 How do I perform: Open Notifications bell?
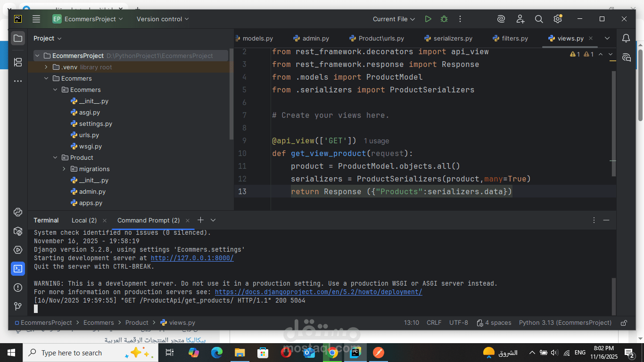tap(626, 38)
